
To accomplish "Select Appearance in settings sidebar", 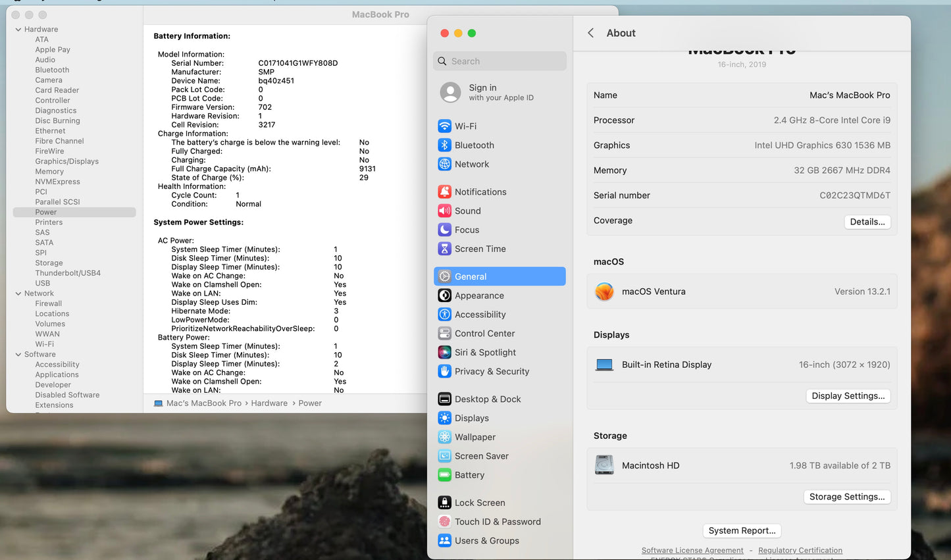I will (479, 296).
